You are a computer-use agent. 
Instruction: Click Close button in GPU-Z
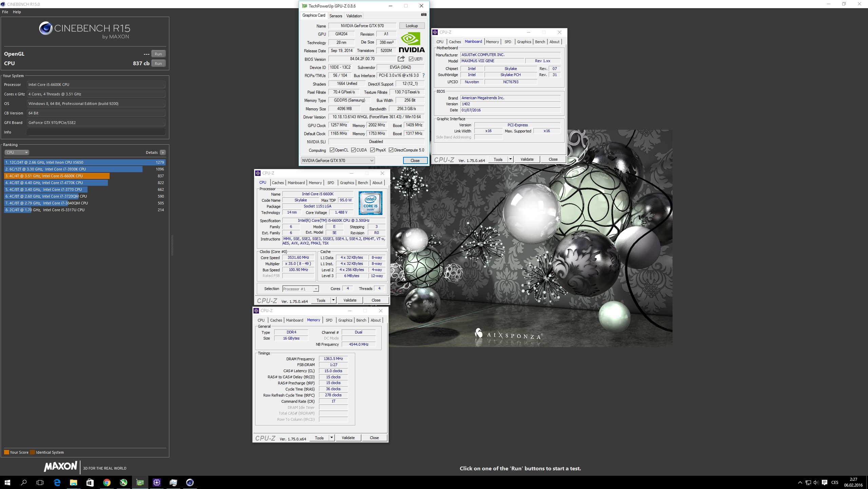click(415, 161)
